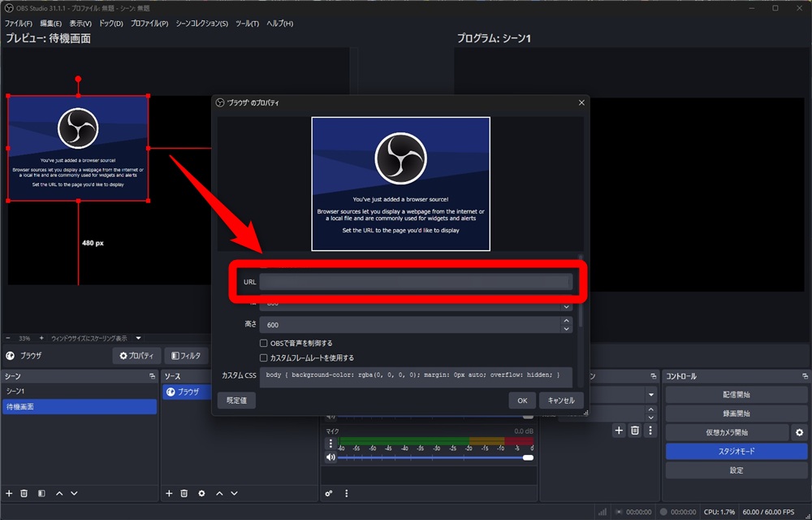Screen dimensions: 812x520
Task: Undock the シーン panel with float icon
Action: tap(153, 376)
